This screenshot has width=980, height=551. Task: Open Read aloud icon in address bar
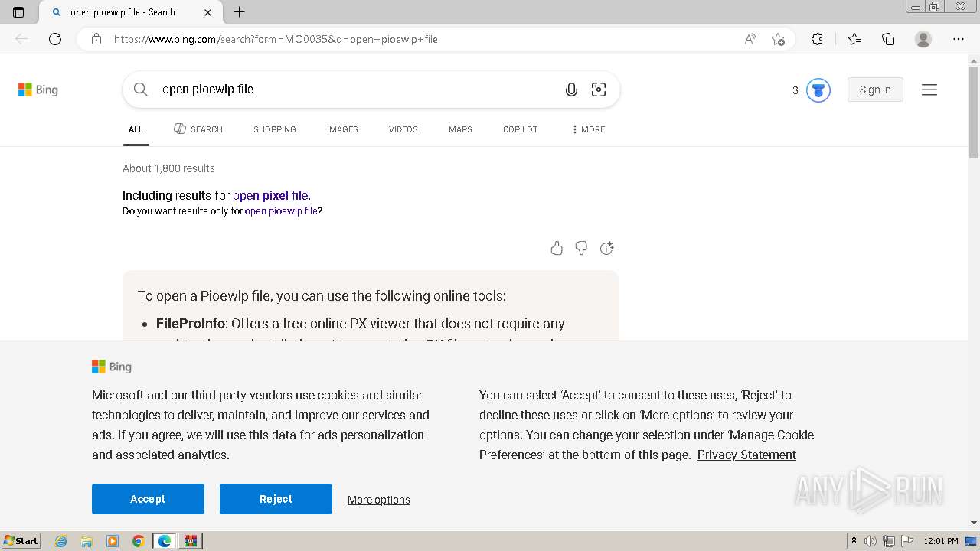tap(750, 39)
